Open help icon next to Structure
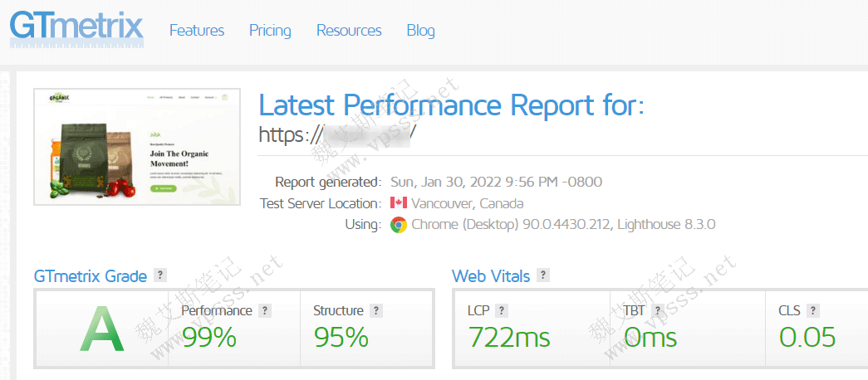Screen dimensions: 868x380 [376, 310]
